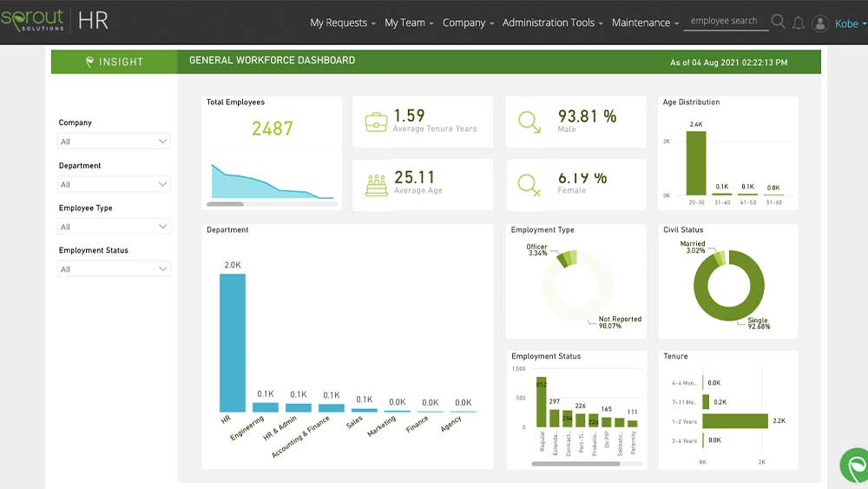Select the 20-30 age distribution bar
This screenshot has width=868, height=489.
tap(696, 162)
